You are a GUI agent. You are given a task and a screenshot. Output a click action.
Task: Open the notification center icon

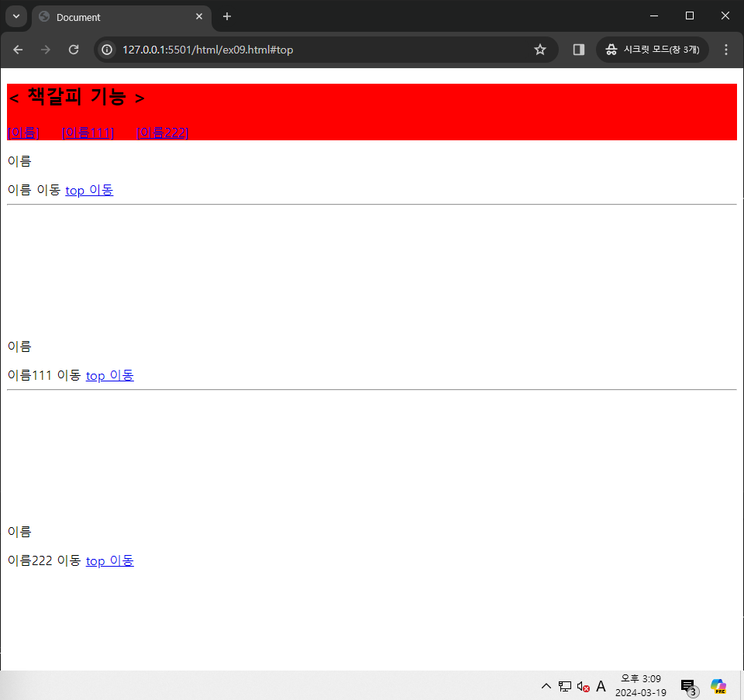pos(689,687)
